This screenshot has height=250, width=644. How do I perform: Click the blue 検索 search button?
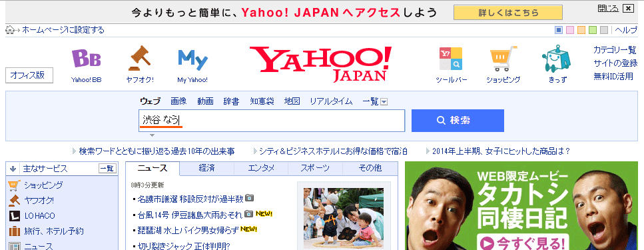pos(458,121)
